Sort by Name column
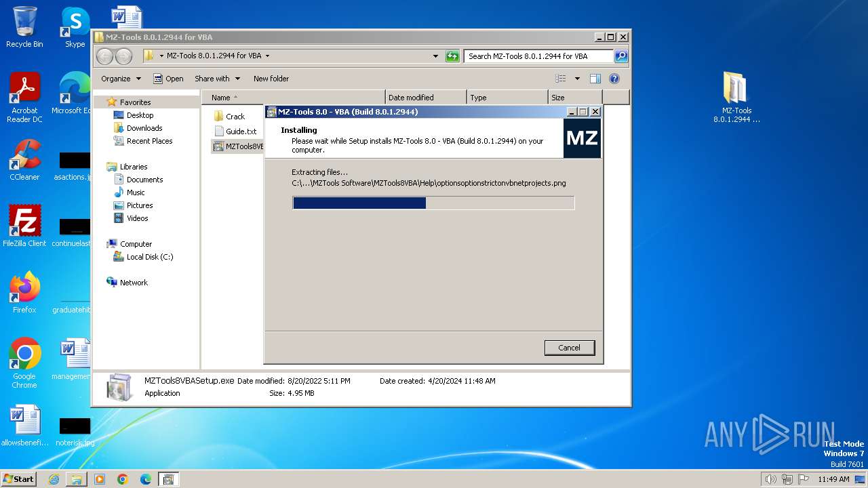The height and width of the screenshot is (488, 868). (x=293, y=98)
